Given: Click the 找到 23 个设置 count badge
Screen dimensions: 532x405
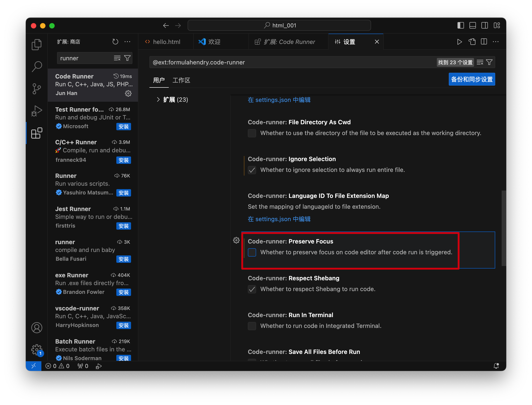Looking at the screenshot, I should pos(455,62).
